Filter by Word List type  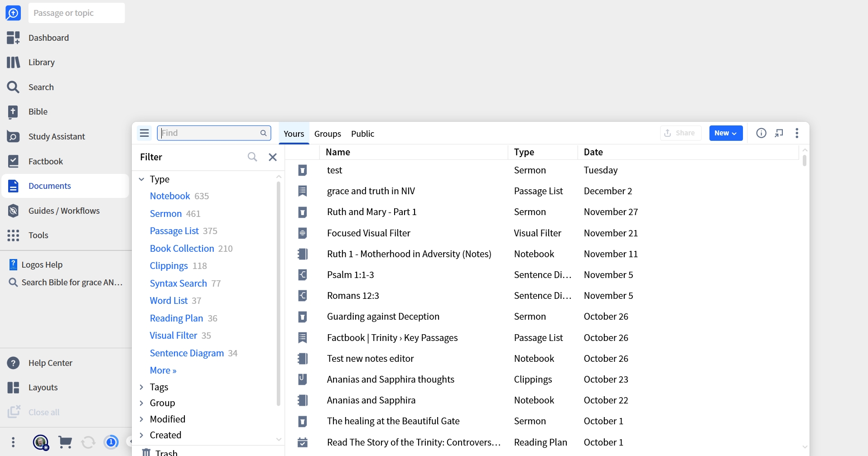click(169, 301)
